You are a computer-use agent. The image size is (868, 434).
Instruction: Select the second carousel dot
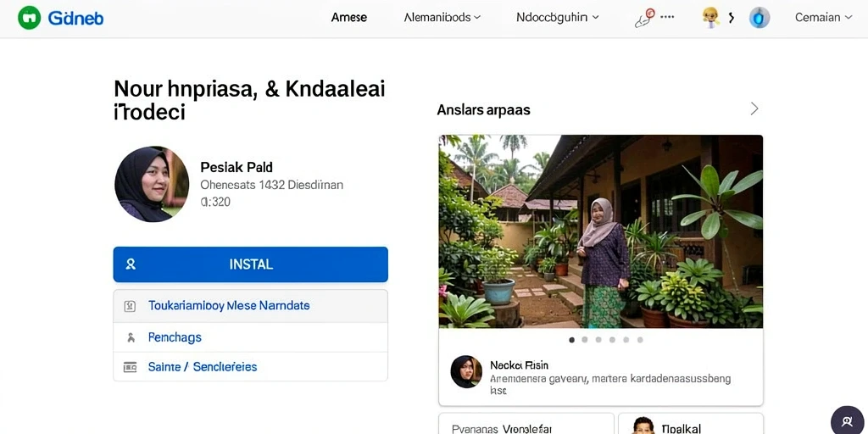coord(585,340)
